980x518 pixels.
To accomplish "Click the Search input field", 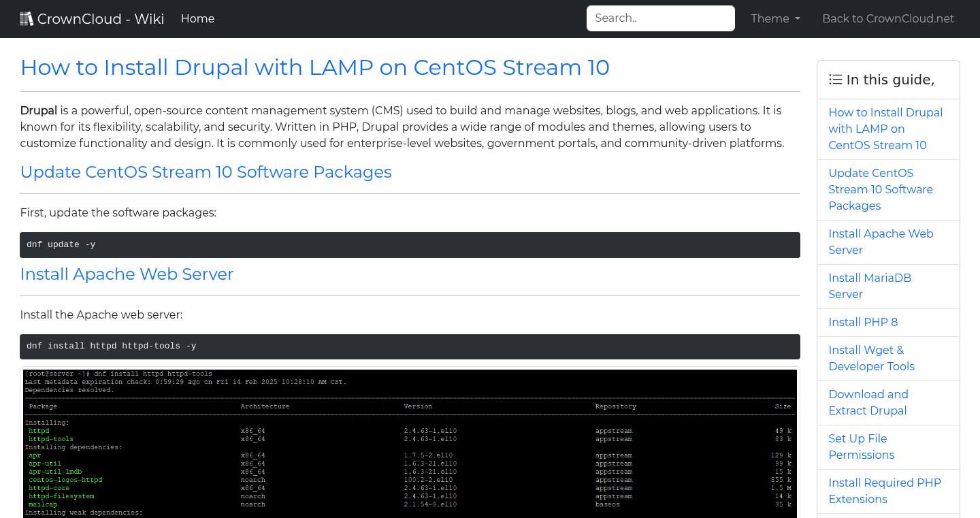I will click(660, 18).
